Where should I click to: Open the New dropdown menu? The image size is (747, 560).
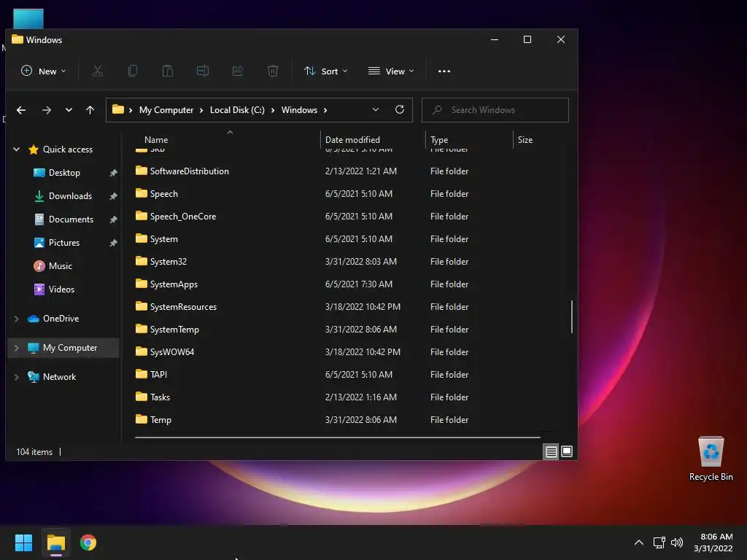(x=43, y=71)
